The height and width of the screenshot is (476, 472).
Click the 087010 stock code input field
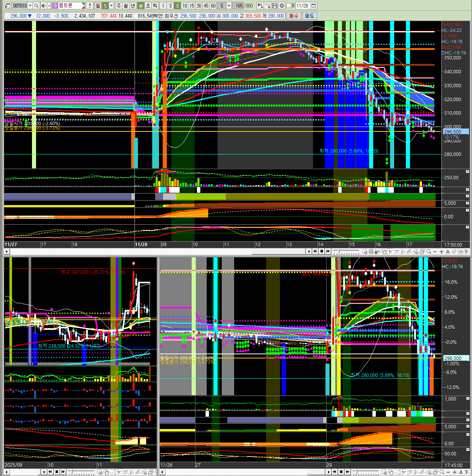[20, 6]
